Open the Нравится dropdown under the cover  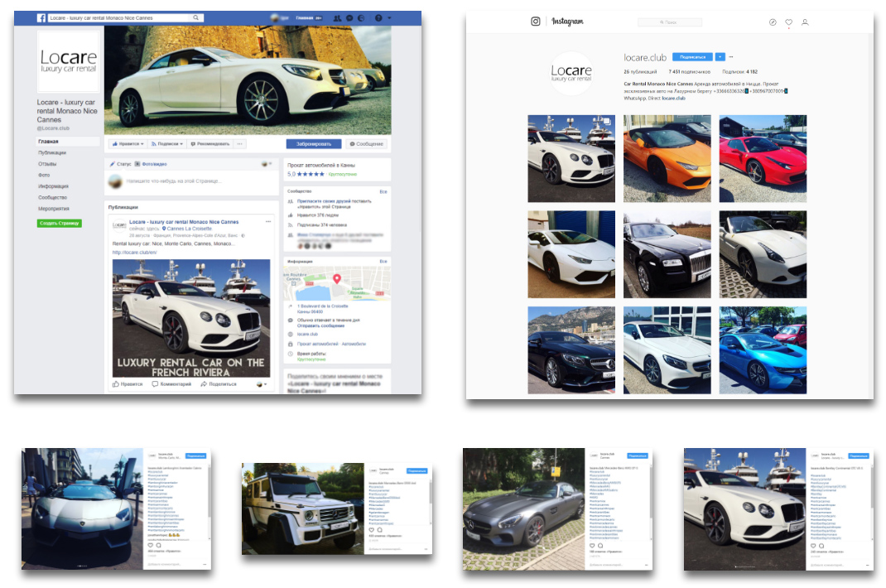pos(128,144)
